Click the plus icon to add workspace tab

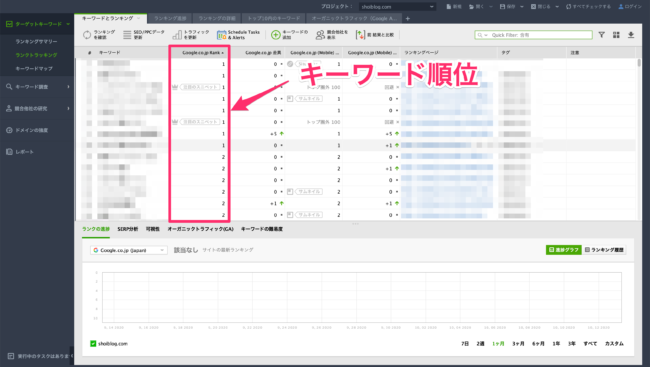point(407,18)
